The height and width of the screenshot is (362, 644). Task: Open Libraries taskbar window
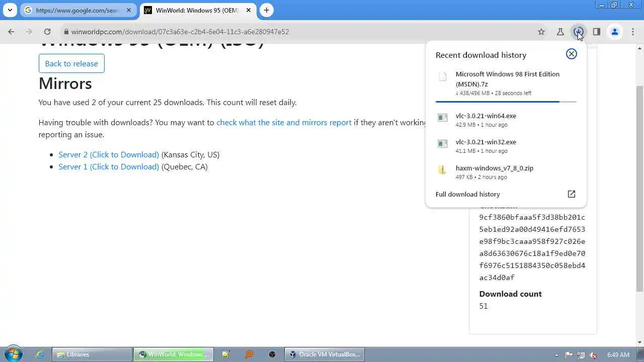[x=92, y=354]
